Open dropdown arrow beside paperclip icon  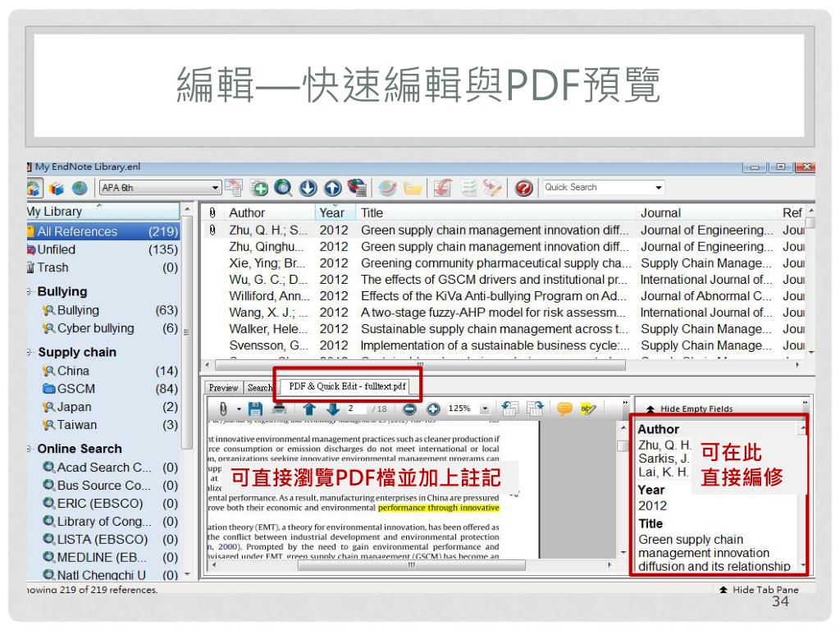pos(239,410)
